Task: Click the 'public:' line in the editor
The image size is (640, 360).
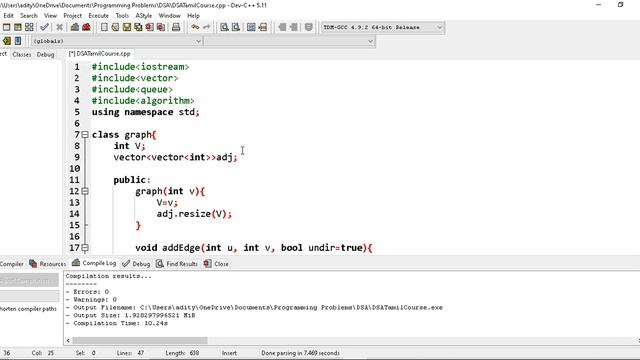Action: [132, 180]
